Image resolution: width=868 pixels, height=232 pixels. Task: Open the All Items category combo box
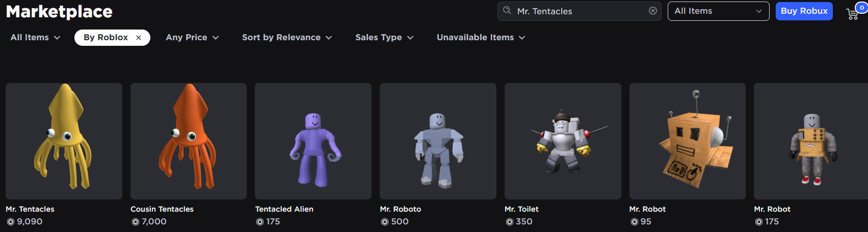[718, 11]
